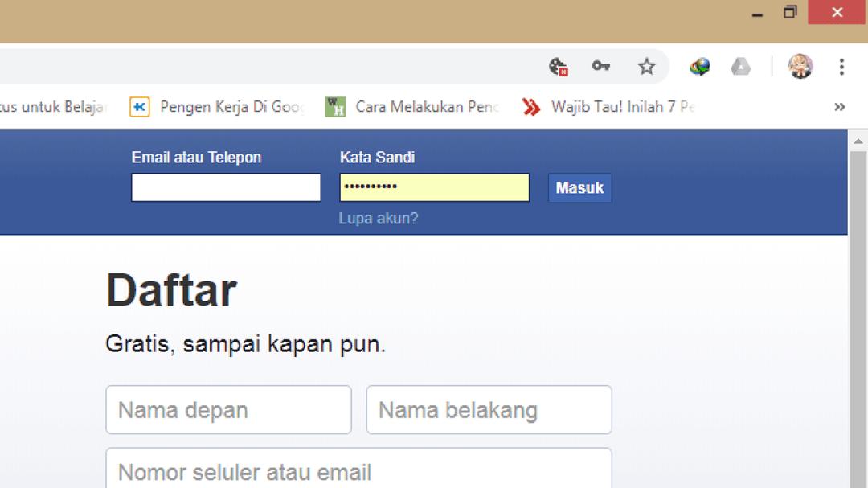Open the 'Lupa akun?' link
Viewport: 868px width, 488px height.
click(378, 218)
